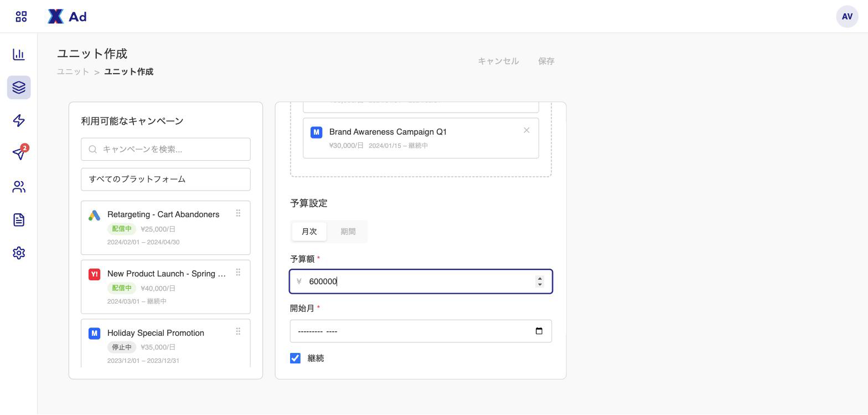Decrease 予算額 with the stepper down arrow
Screen dimensions: 868x415
point(540,285)
